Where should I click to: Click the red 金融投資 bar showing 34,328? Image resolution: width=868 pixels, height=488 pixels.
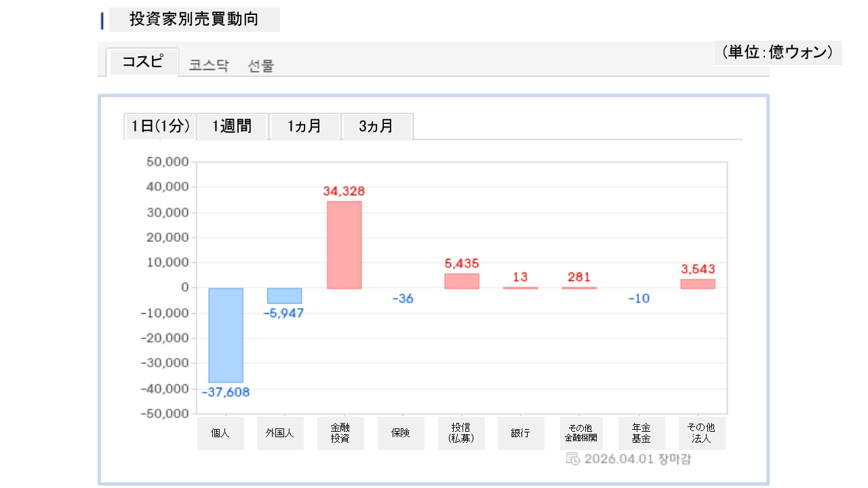(344, 245)
